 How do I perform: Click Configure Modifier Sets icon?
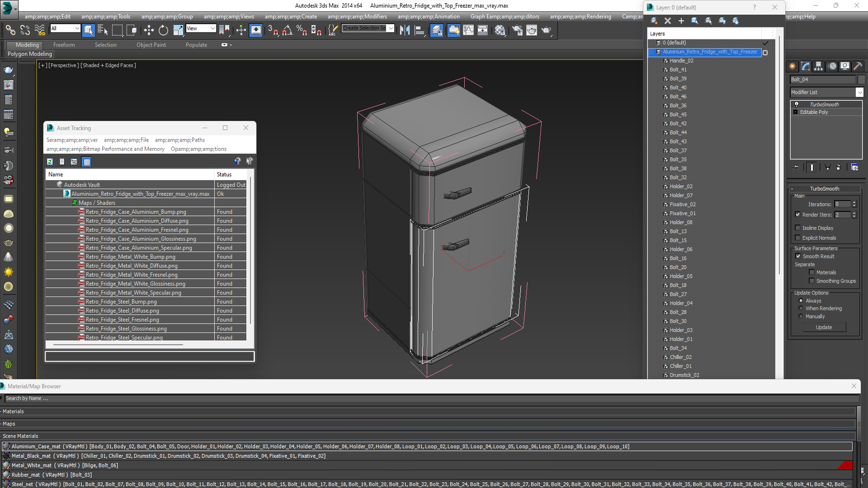click(x=855, y=167)
